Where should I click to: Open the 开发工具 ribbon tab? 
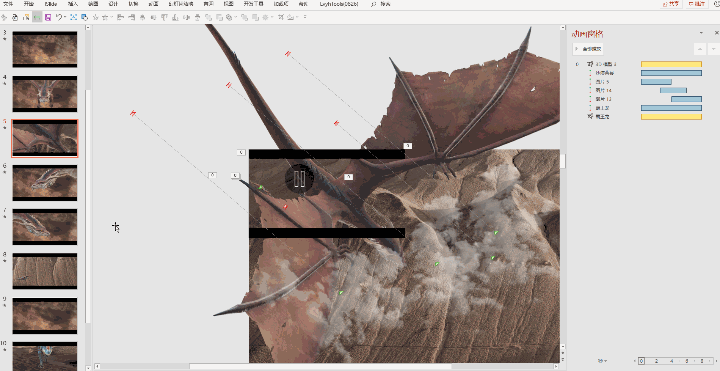(253, 4)
